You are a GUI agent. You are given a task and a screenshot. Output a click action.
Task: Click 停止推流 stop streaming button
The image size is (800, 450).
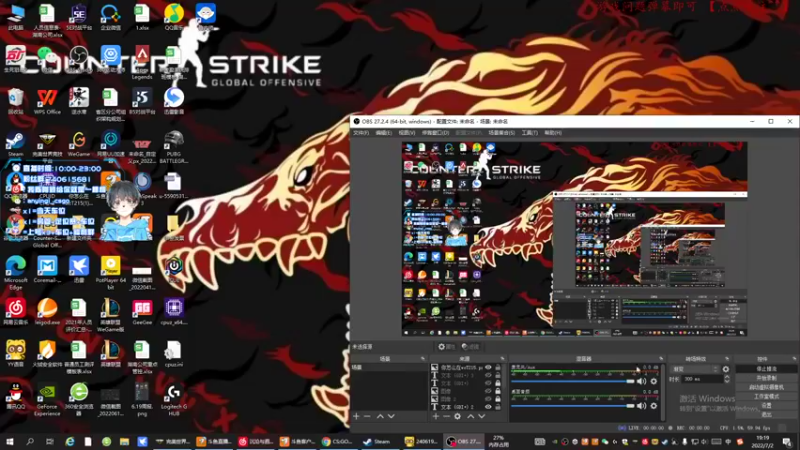click(766, 369)
